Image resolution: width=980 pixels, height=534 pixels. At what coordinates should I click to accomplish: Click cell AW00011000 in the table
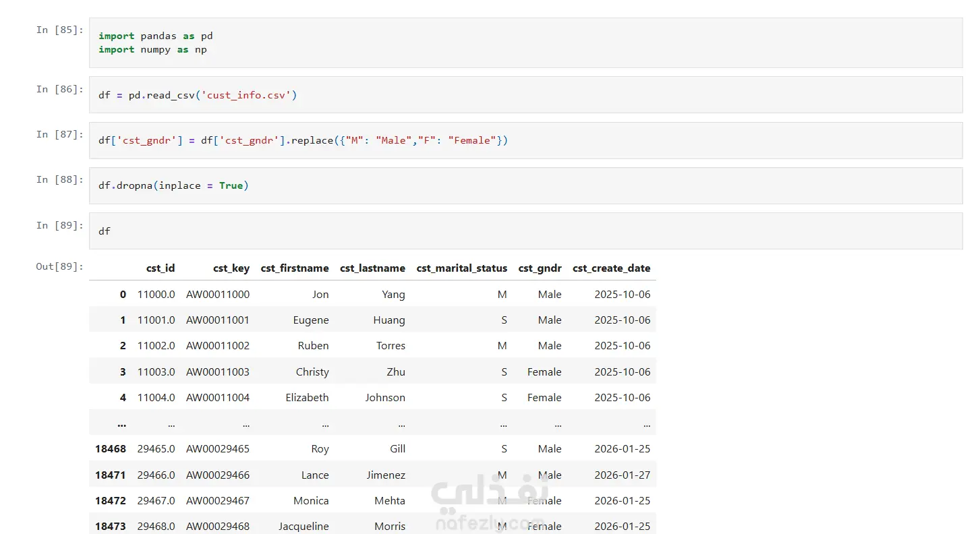218,294
